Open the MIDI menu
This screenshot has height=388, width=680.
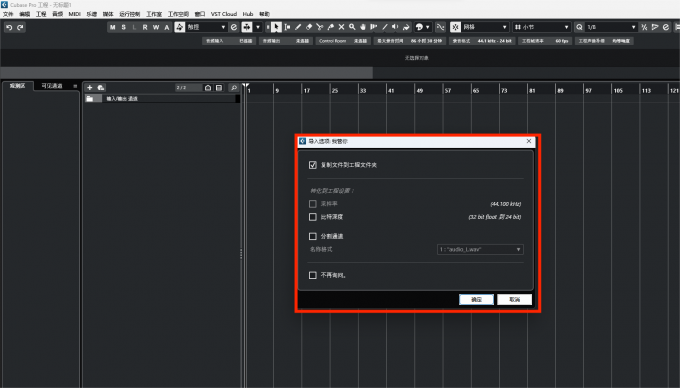click(75, 14)
